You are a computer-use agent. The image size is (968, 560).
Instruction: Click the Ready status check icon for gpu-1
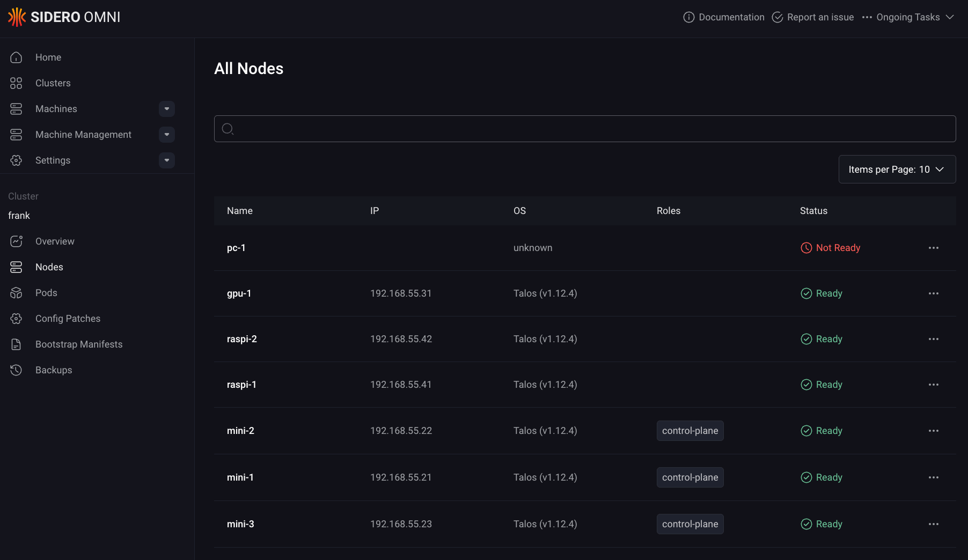pos(806,293)
